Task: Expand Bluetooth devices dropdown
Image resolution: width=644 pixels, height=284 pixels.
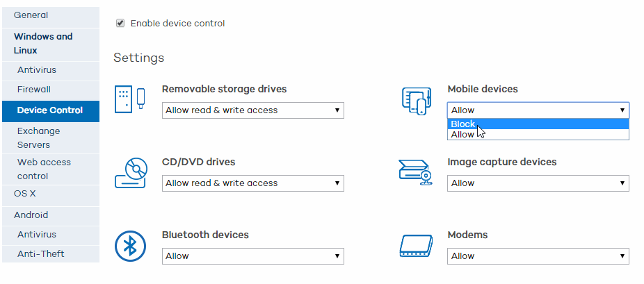Action: pyautogui.click(x=252, y=256)
